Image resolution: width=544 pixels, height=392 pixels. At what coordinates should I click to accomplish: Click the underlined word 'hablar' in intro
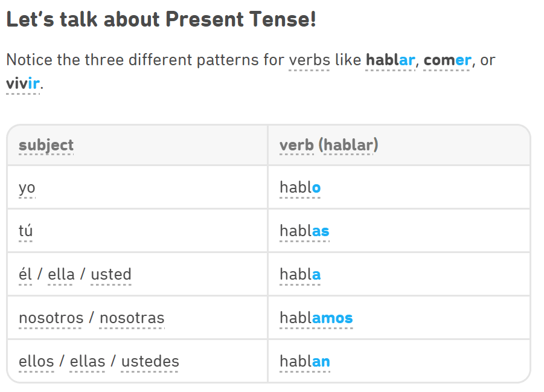tap(390, 60)
